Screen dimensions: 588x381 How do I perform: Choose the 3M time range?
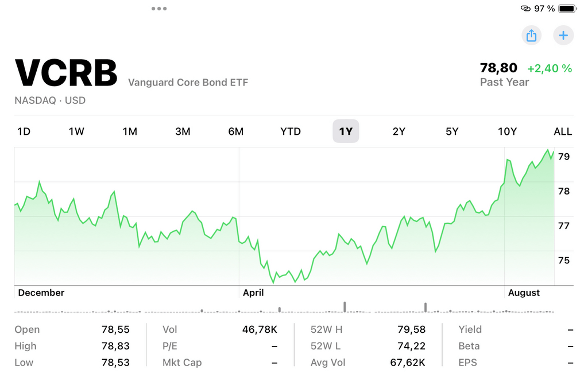coord(183,131)
